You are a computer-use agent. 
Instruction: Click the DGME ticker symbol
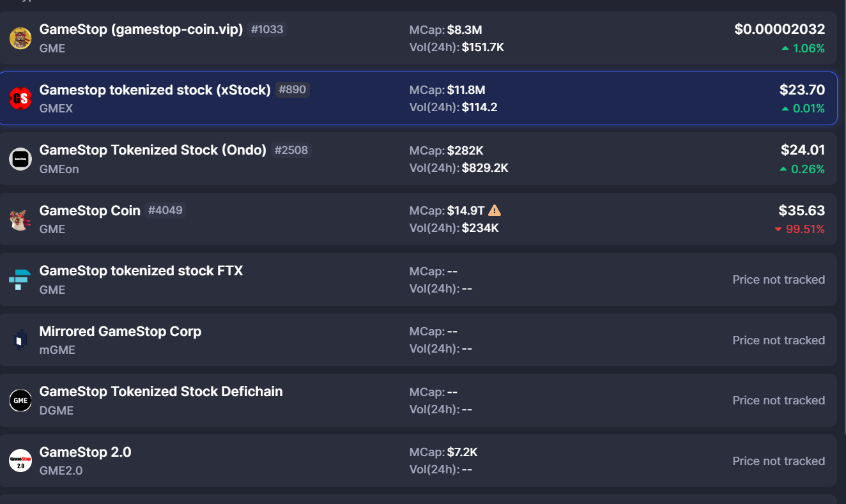[x=57, y=411]
